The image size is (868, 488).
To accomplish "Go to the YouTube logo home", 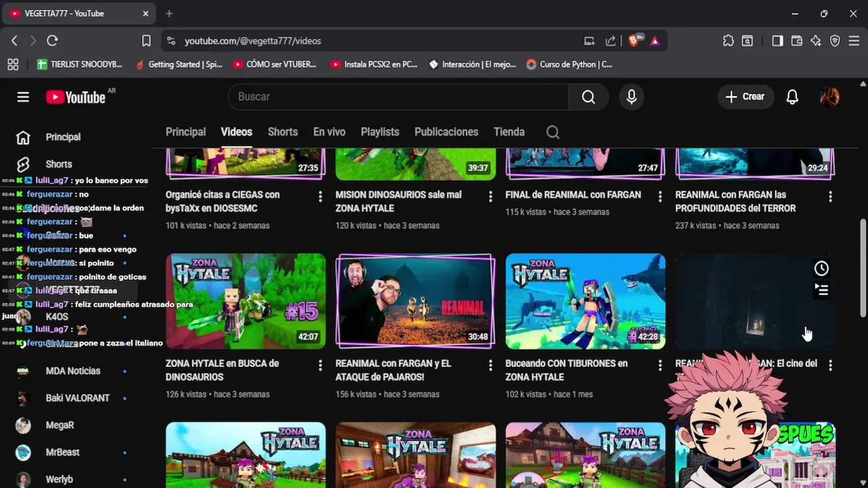I will [x=75, y=98].
